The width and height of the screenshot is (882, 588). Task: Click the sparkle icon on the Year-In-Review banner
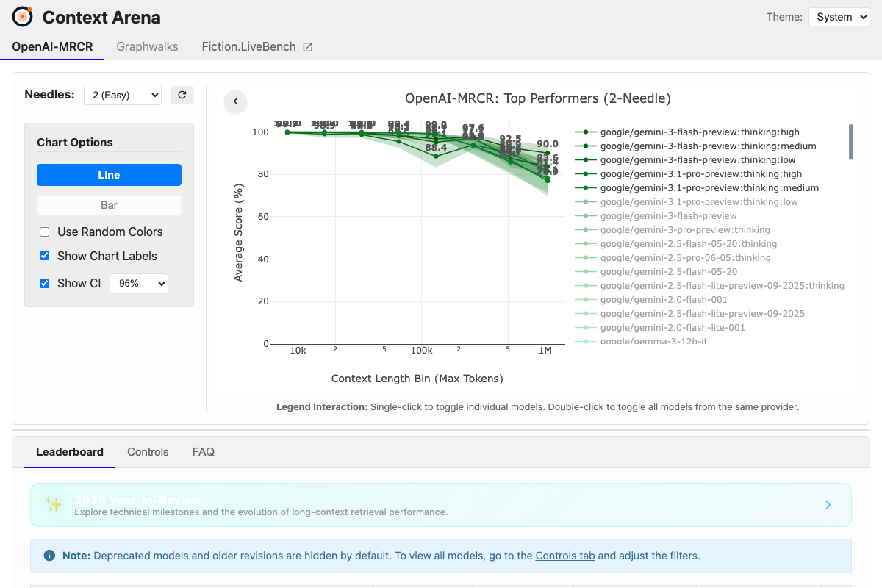pyautogui.click(x=53, y=504)
